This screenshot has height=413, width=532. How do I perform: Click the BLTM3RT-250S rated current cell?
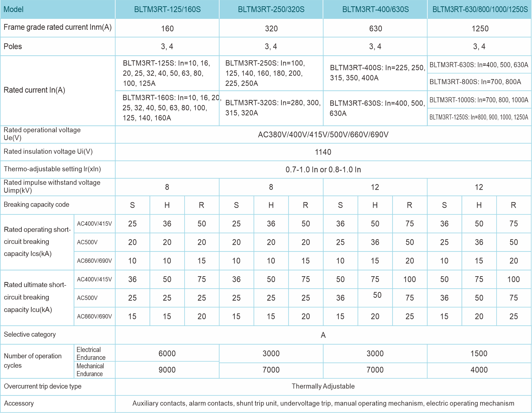[x=271, y=73]
